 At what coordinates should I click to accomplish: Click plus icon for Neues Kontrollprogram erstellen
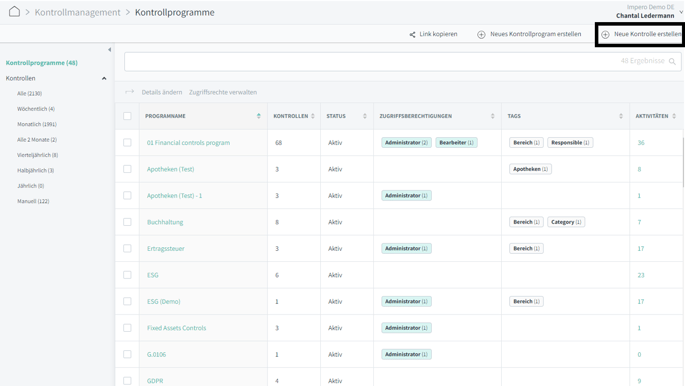point(481,34)
